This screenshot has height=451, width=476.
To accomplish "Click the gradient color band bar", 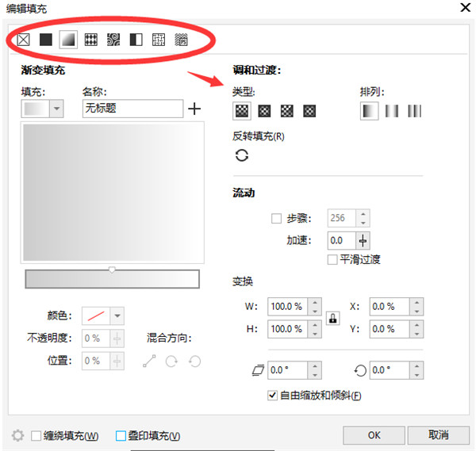I will point(113,279).
